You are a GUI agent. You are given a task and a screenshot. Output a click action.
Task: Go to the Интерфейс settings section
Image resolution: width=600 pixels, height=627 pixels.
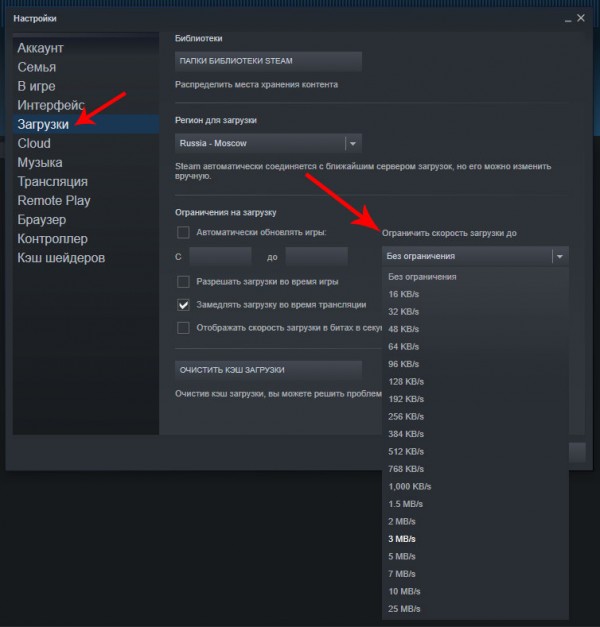[86, 105]
